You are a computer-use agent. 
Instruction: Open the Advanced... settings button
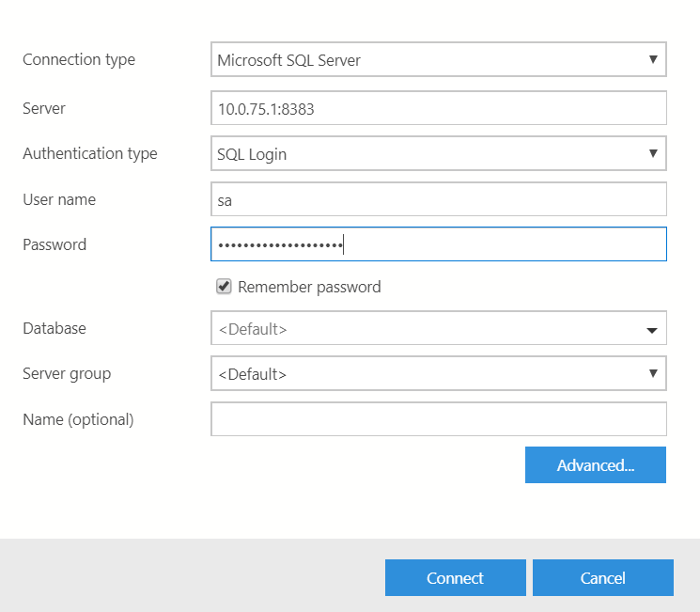click(x=595, y=465)
